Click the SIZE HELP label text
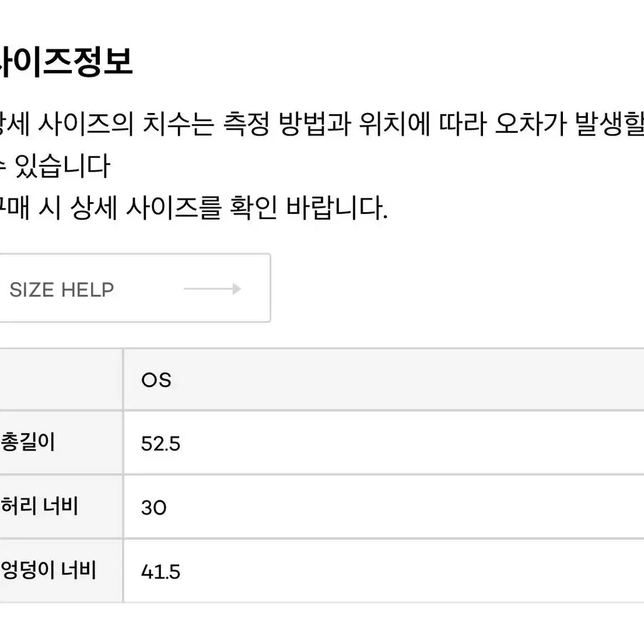This screenshot has width=644, height=644. pyautogui.click(x=62, y=290)
